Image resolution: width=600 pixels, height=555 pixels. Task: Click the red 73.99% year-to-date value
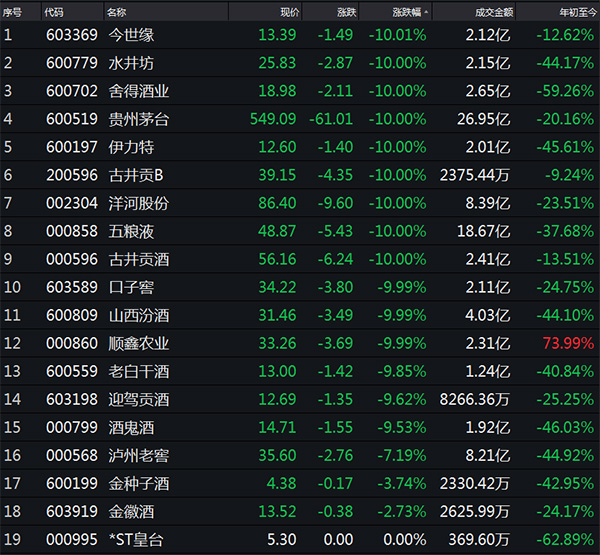coord(569,343)
